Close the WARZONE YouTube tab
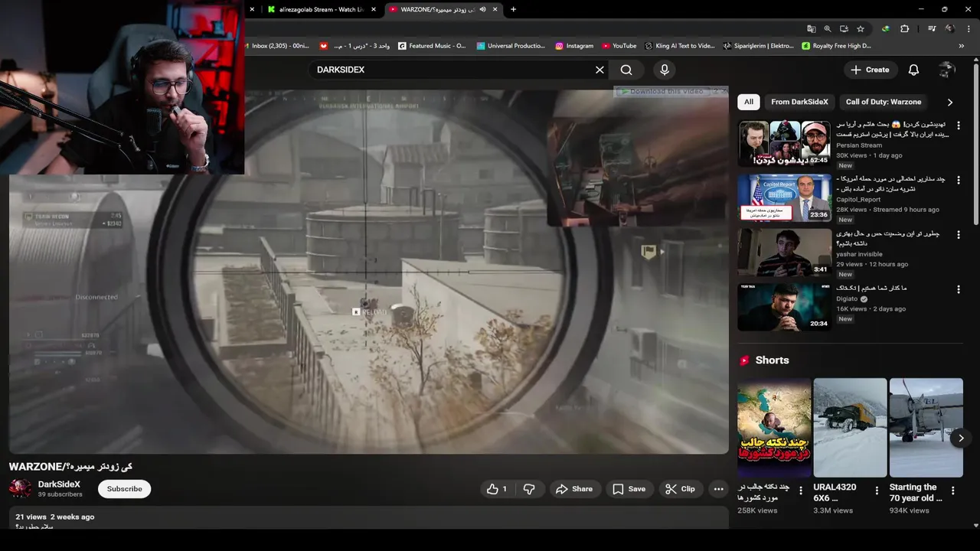Image resolution: width=980 pixels, height=551 pixels. (495, 9)
